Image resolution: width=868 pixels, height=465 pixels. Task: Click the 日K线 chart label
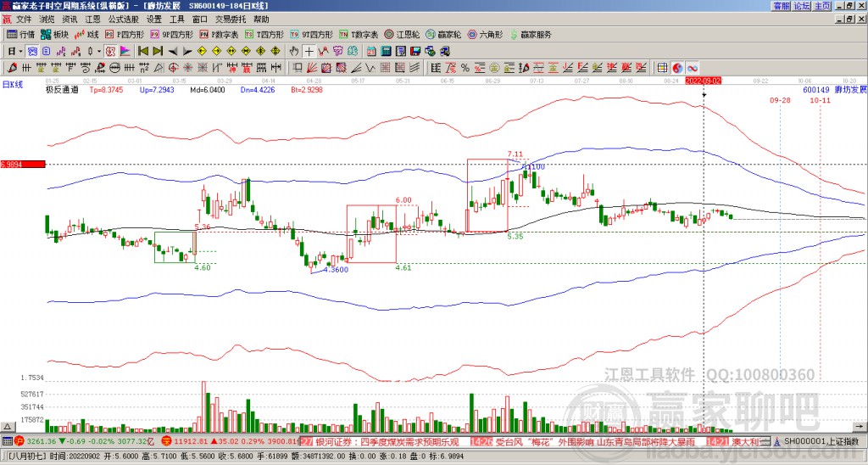pyautogui.click(x=13, y=84)
